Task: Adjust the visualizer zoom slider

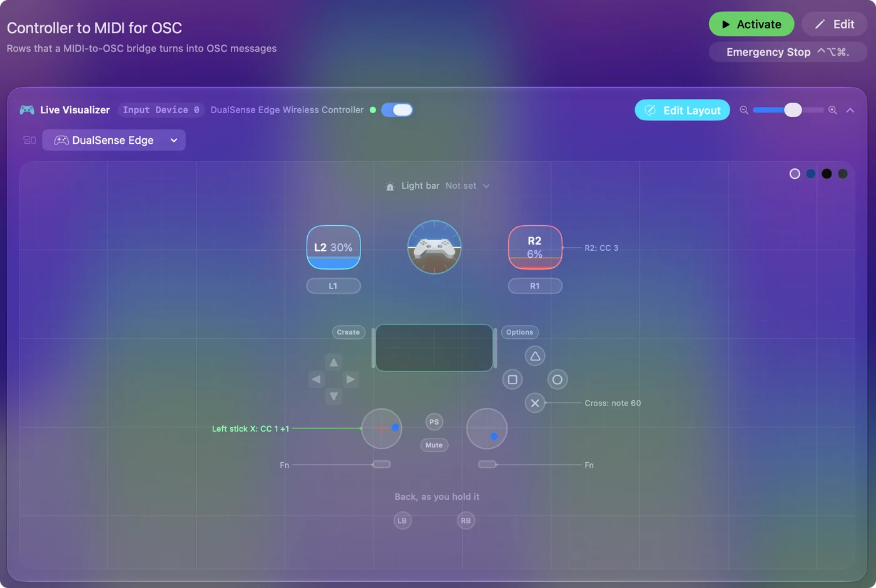Action: (788, 110)
